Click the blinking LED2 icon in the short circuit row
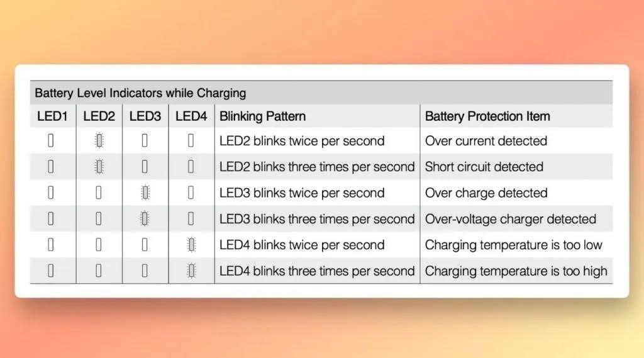 tap(99, 167)
